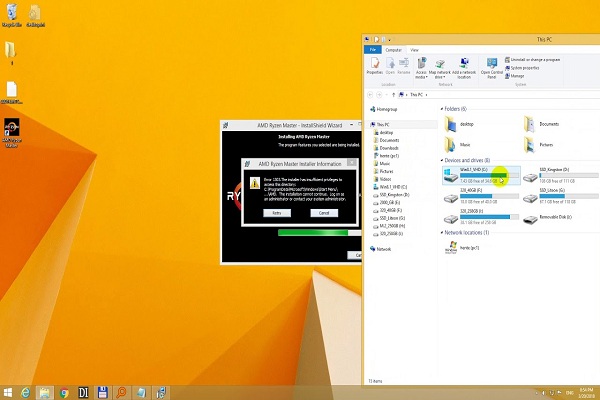Viewport: 600px width, 400px height.
Task: Click Cancel in the installer error dialog
Action: (x=324, y=213)
